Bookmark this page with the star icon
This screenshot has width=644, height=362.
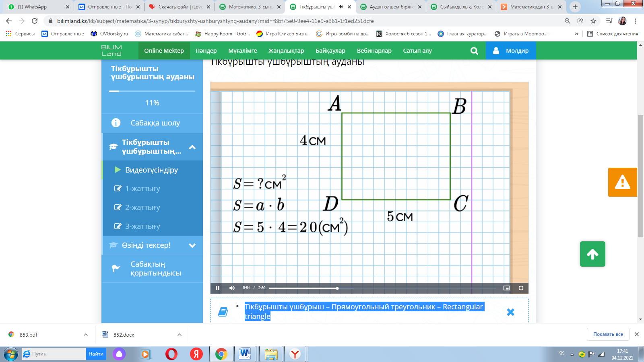click(x=593, y=21)
